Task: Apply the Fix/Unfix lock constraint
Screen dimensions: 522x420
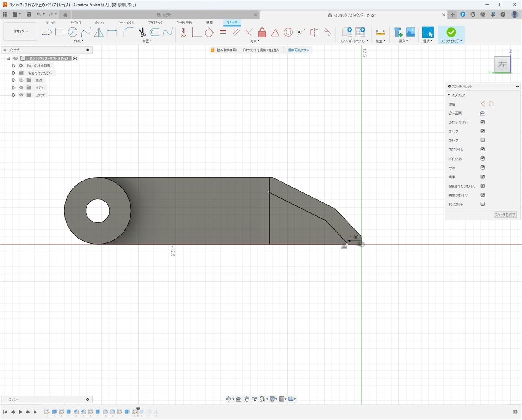Action: click(262, 32)
